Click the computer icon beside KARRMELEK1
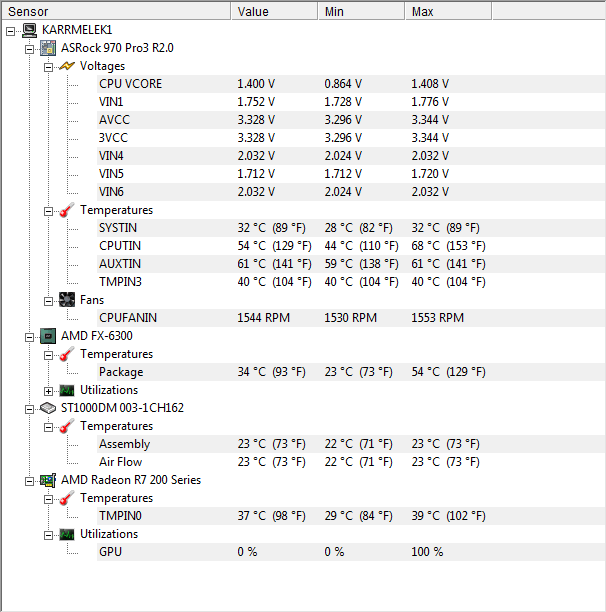The image size is (606, 612). coord(30,30)
